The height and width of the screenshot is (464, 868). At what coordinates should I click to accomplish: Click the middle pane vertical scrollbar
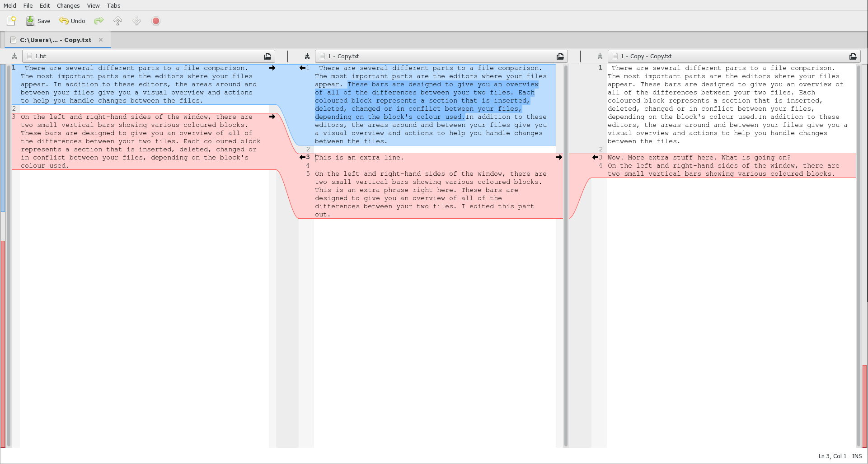(x=565, y=256)
